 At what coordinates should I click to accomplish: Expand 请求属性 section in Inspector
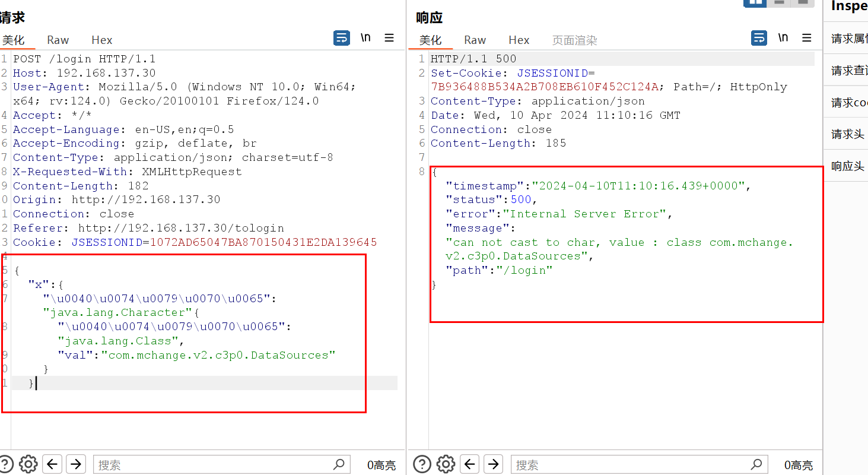point(846,39)
